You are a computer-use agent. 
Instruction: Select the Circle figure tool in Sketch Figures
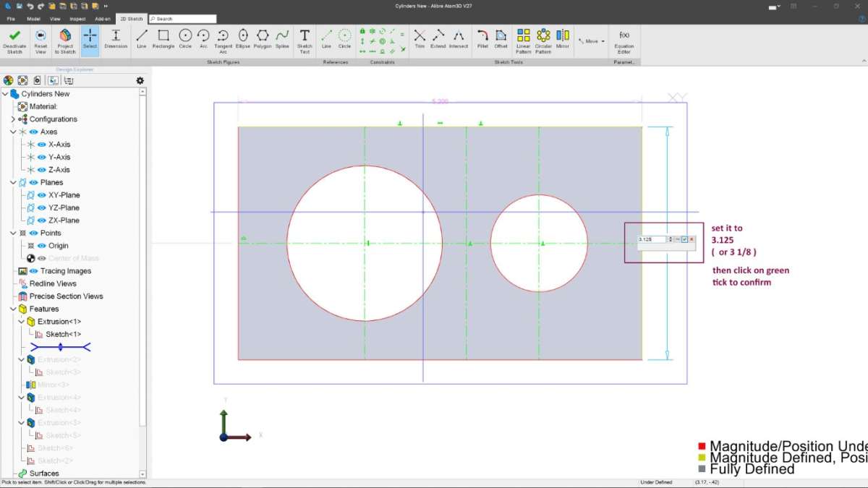point(185,39)
